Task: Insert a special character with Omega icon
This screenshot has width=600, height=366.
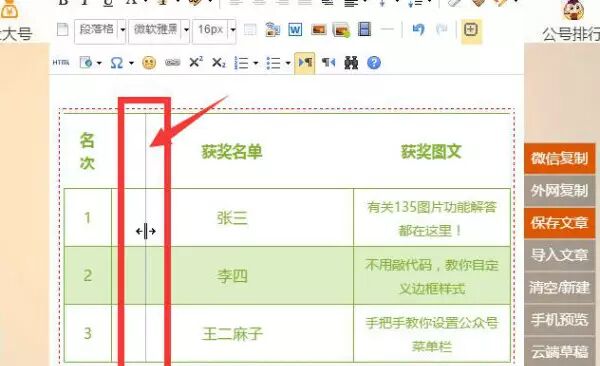Action: click(117, 63)
